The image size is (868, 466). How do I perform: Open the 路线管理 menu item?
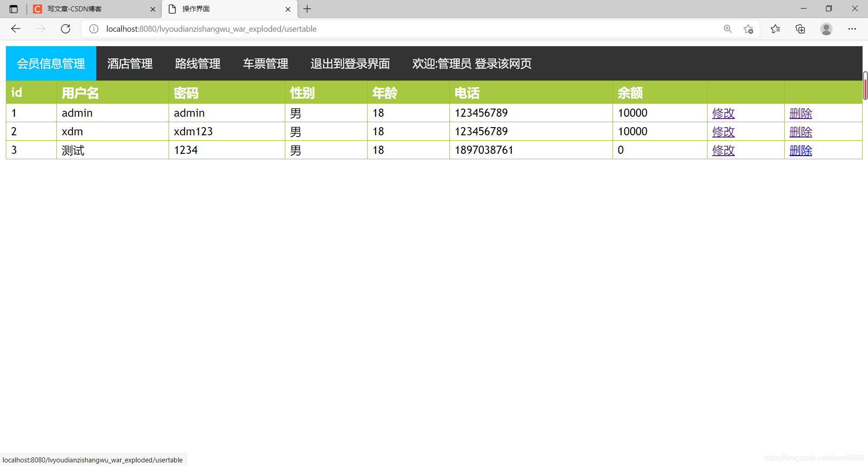[x=198, y=63]
